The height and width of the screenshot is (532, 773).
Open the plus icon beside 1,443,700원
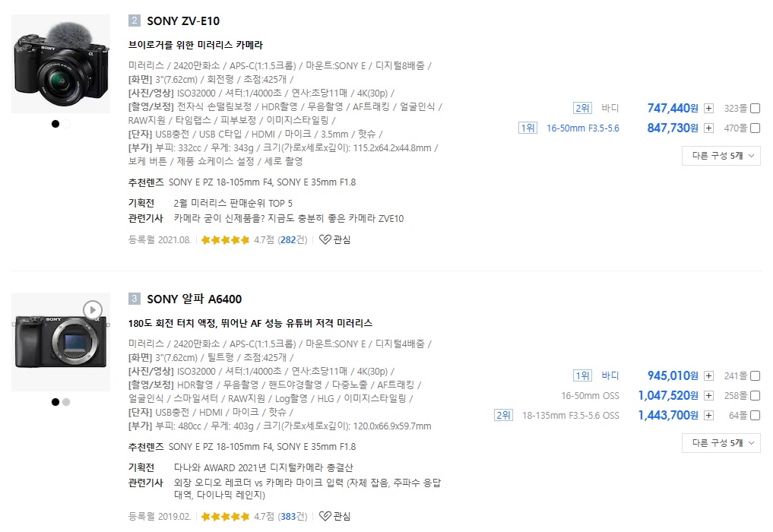(708, 416)
